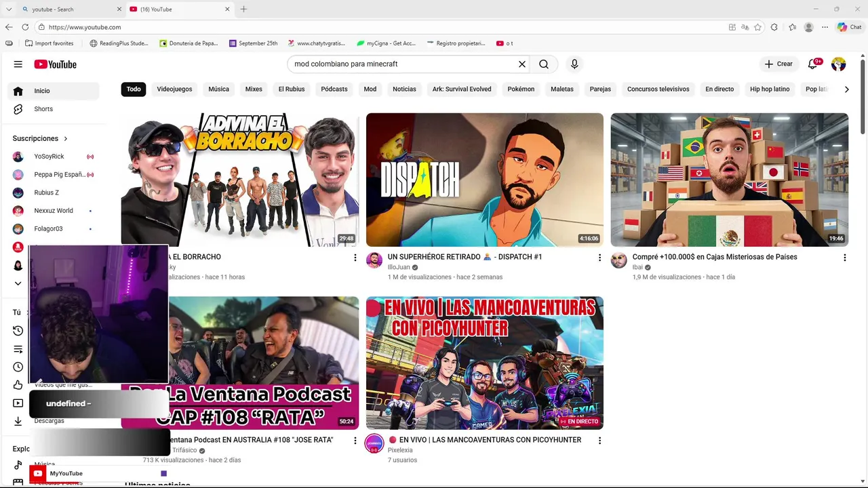Go to Inicio in the sidebar
This screenshot has height=488, width=868.
pyautogui.click(x=54, y=91)
